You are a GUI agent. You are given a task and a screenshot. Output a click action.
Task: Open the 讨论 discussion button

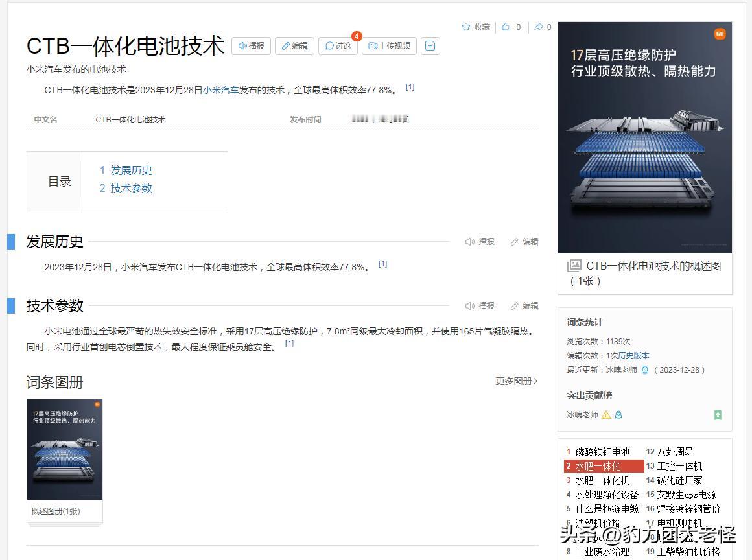[x=338, y=46]
